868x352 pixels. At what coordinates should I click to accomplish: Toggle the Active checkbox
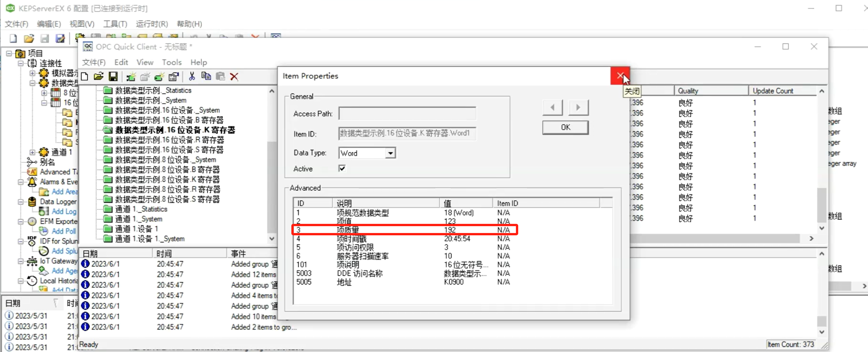(x=342, y=169)
